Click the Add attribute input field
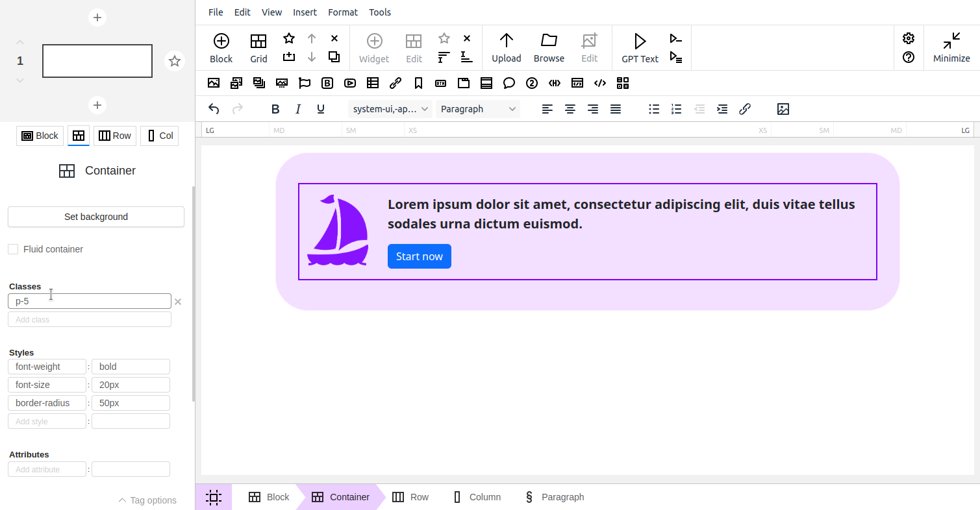Screen dimensions: 980x510 pyautogui.click(x=47, y=469)
